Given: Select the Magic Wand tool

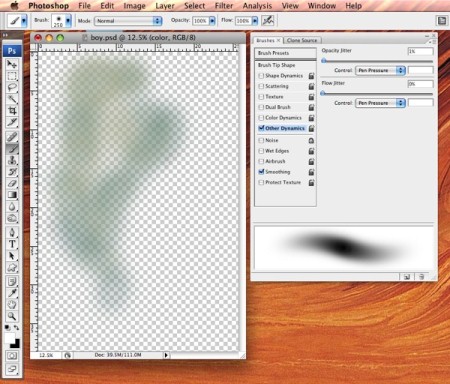Looking at the screenshot, I should (x=12, y=99).
